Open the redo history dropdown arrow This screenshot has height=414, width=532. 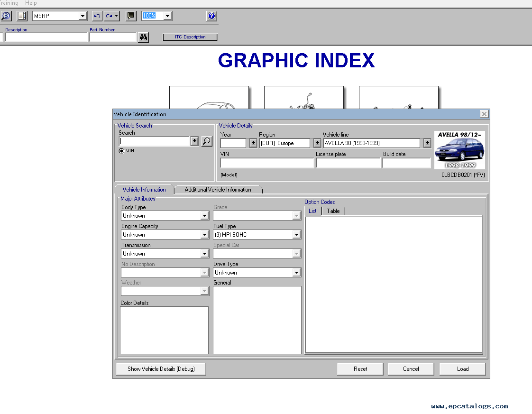click(116, 16)
